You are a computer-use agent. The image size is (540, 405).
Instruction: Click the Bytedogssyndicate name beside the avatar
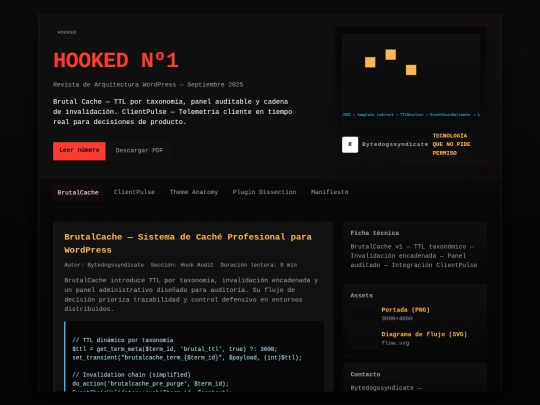395,144
